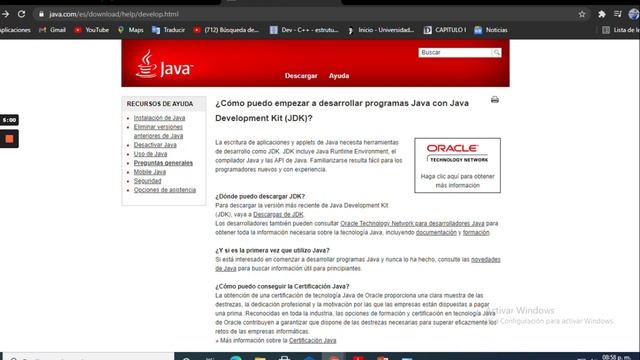Click the search magnifier icon next to Buscar
The width and height of the screenshot is (640, 360).
pyautogui.click(x=496, y=53)
